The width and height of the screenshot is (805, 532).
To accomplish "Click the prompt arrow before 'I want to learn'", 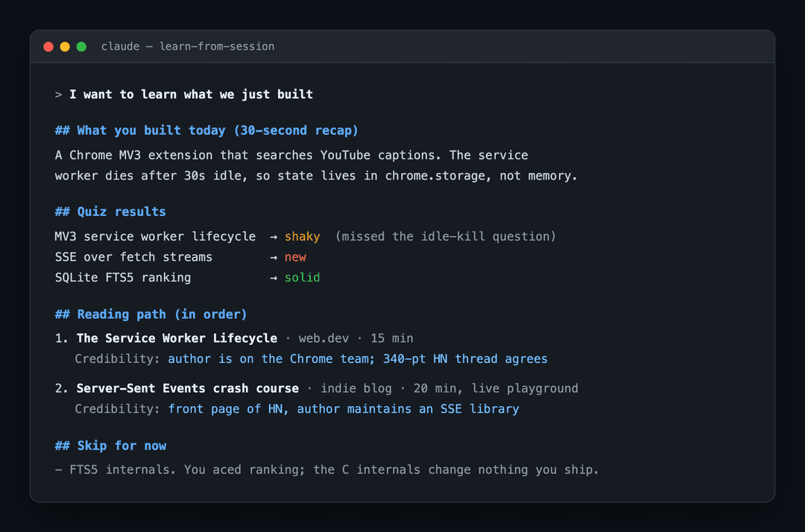I will click(x=59, y=95).
